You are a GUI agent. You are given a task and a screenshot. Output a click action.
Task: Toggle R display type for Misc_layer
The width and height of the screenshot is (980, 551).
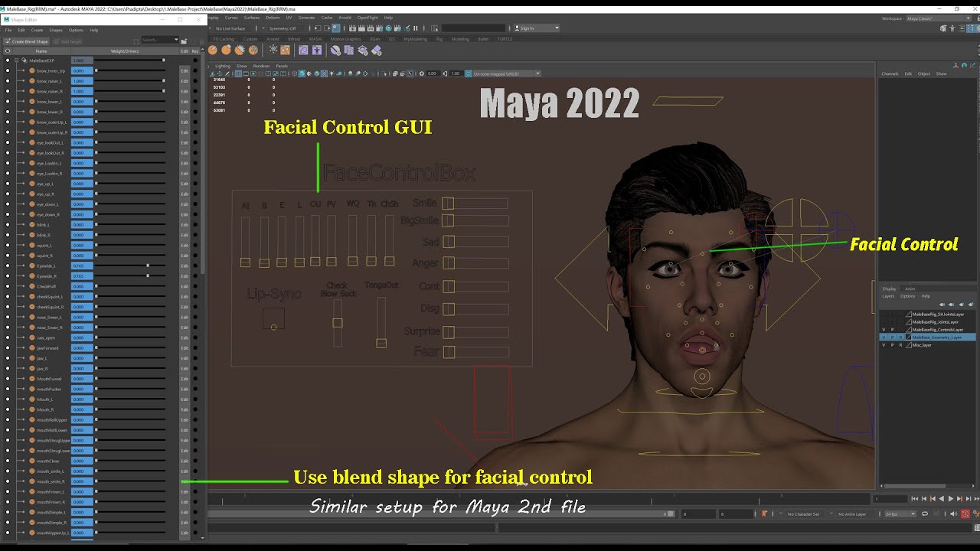click(x=900, y=345)
